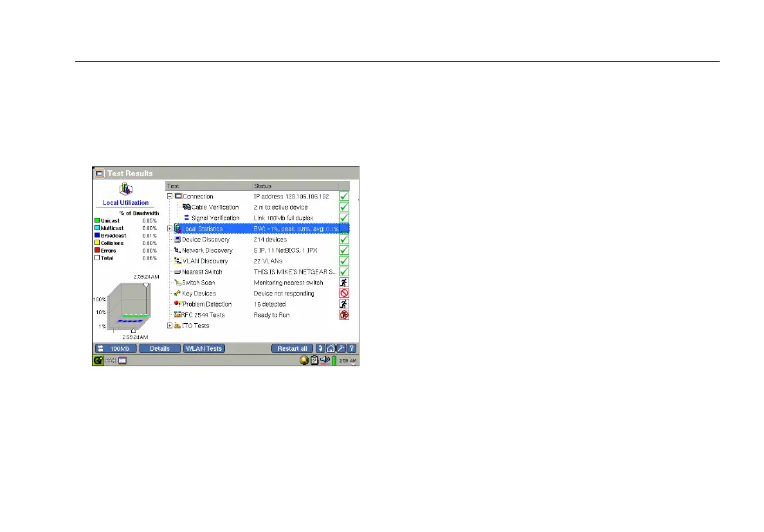The width and height of the screenshot is (764, 532).
Task: Click the green battery indicator in tray
Action: click(334, 360)
